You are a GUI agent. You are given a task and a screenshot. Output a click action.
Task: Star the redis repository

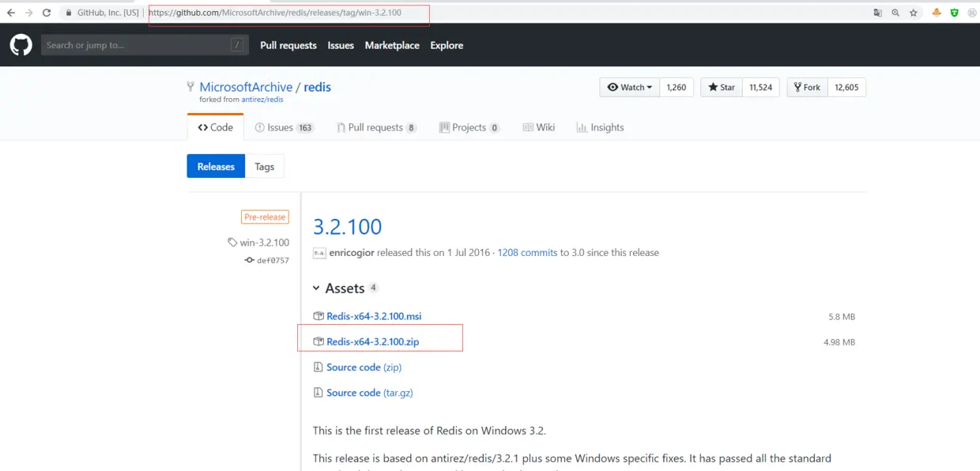(722, 87)
